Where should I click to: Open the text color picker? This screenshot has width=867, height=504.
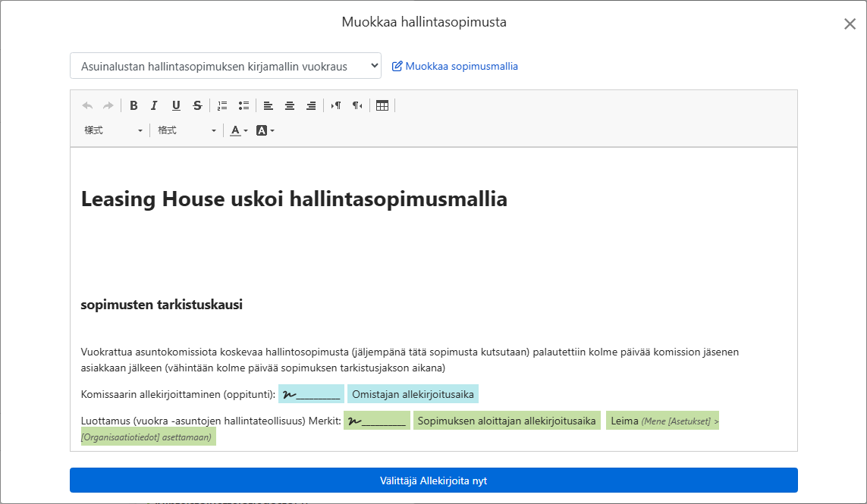pyautogui.click(x=239, y=130)
